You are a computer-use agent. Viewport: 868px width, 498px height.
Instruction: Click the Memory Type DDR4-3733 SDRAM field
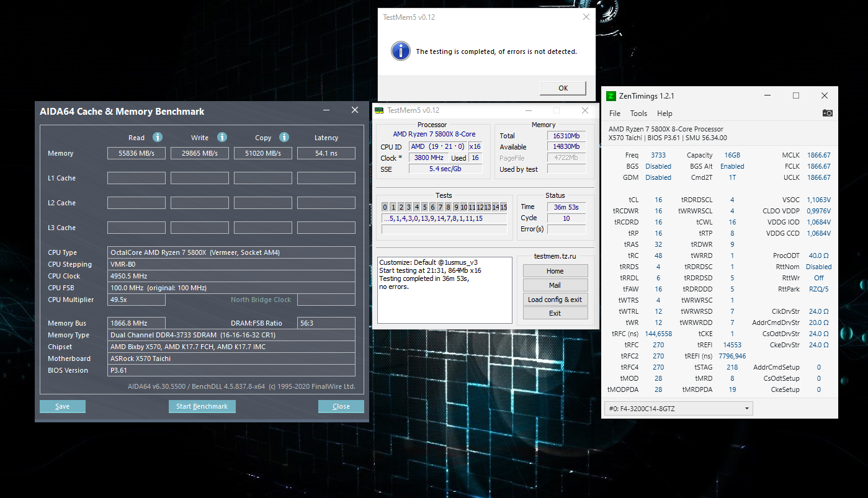coord(231,335)
